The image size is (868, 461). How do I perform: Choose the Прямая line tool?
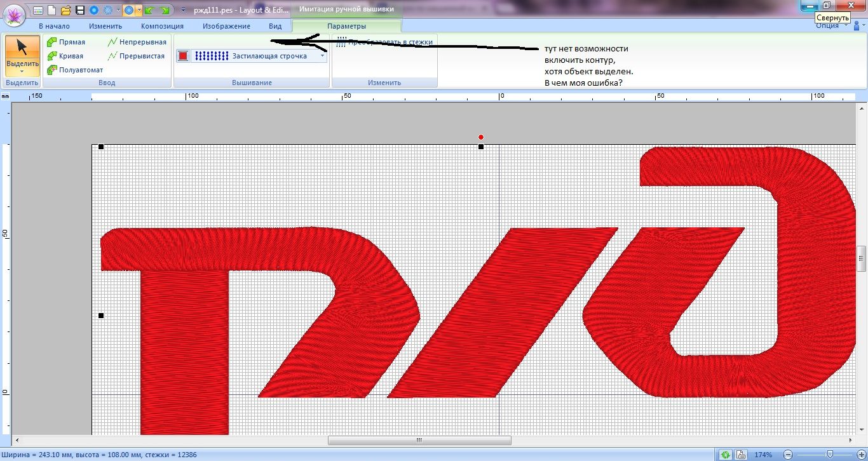pos(66,42)
